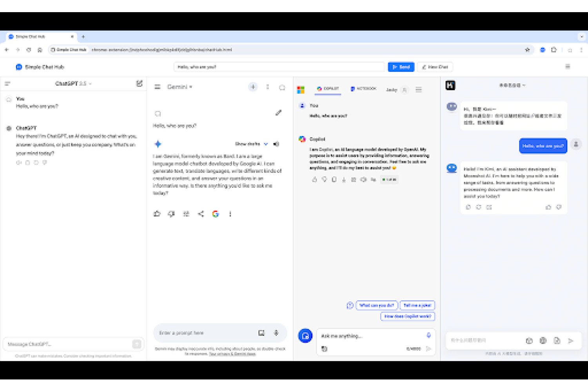Open browser extensions puzzle icon
This screenshot has width=588, height=392.
coord(554,50)
